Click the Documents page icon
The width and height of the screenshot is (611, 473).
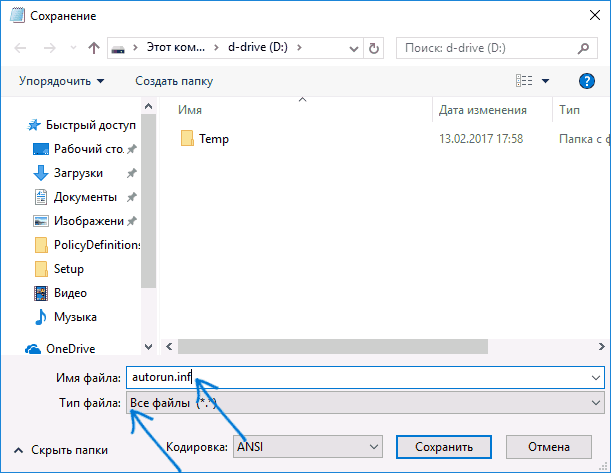(x=41, y=197)
